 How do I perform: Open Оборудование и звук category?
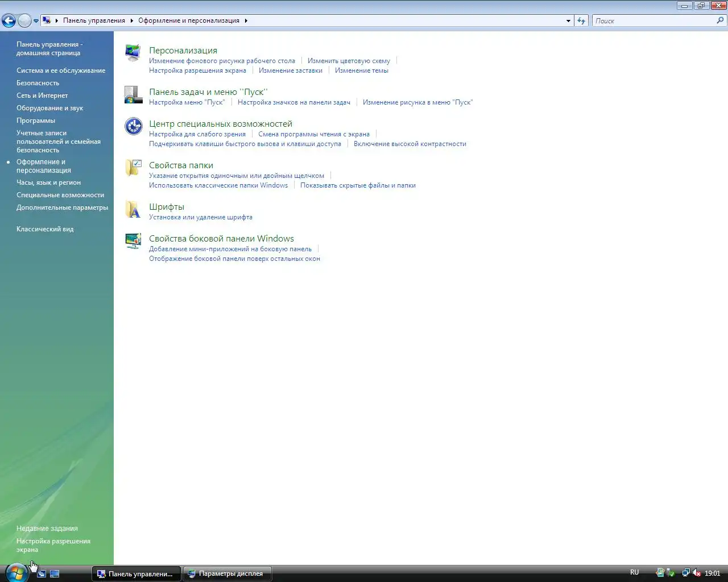pyautogui.click(x=49, y=108)
